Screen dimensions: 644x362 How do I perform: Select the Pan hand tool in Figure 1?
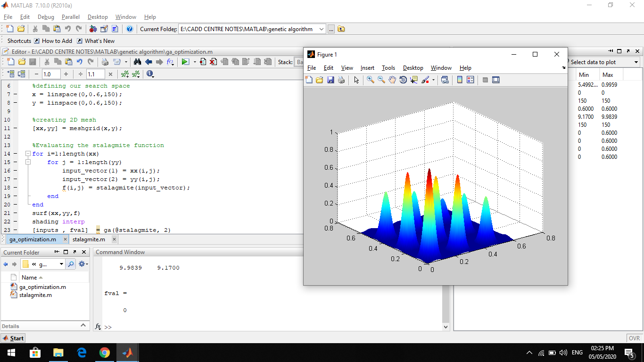(392, 80)
